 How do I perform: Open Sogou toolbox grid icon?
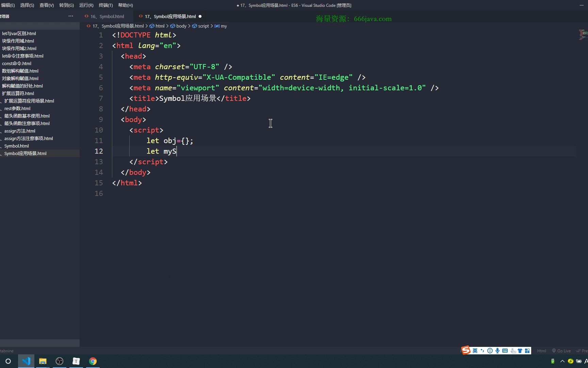click(x=527, y=351)
